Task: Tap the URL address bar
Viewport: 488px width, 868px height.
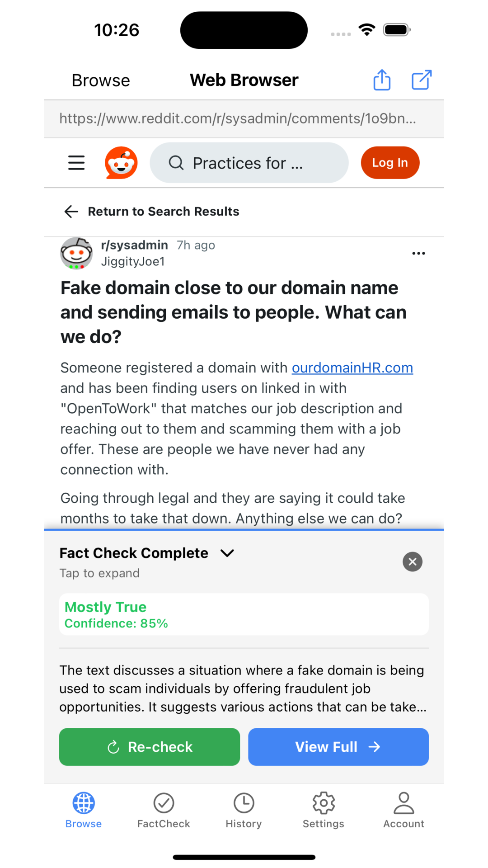Action: [238, 118]
